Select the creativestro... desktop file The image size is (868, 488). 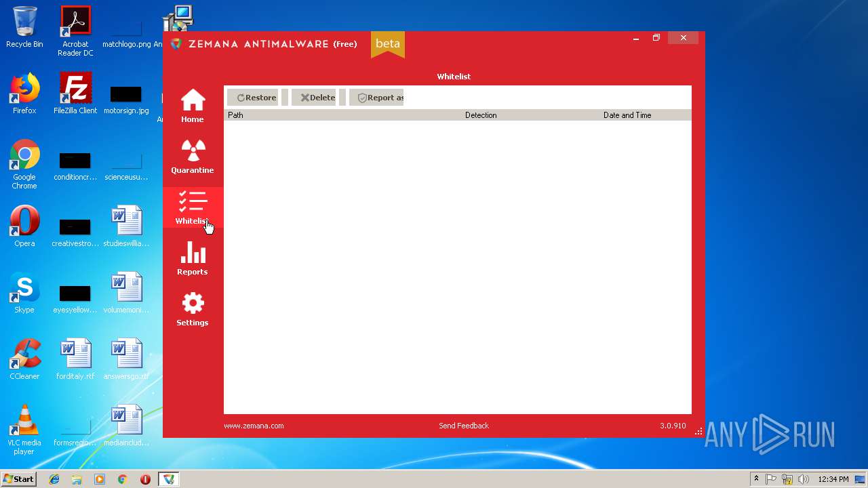click(75, 232)
